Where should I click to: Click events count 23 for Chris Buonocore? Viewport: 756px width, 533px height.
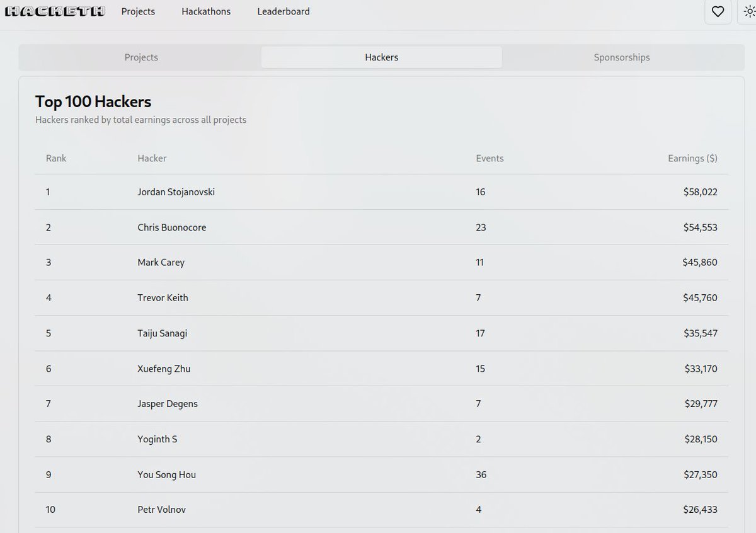481,227
